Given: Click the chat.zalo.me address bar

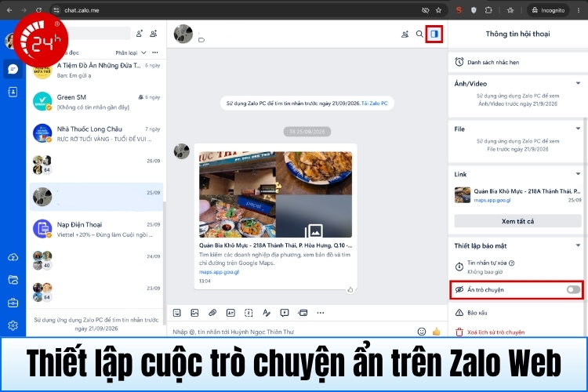Looking at the screenshot, I should tap(240, 10).
